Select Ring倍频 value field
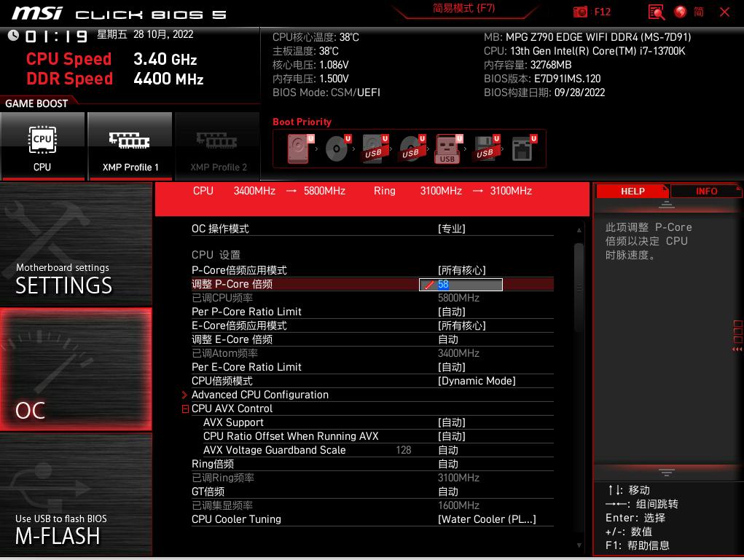 point(448,464)
